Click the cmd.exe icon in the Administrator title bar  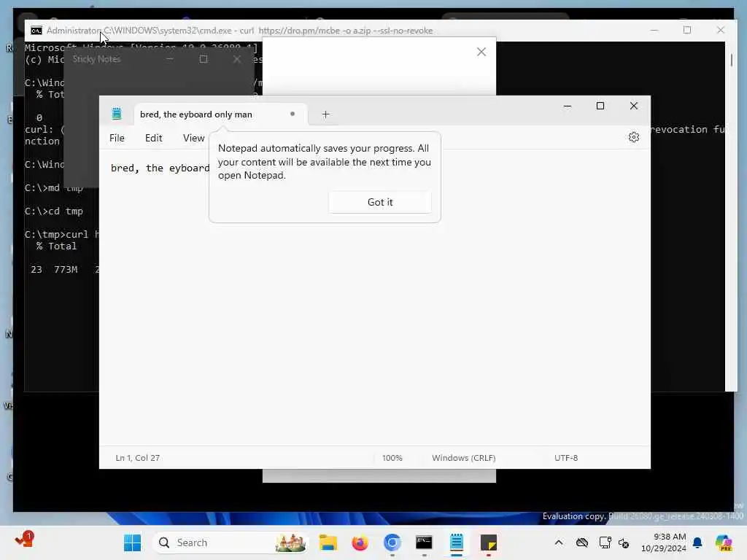point(36,31)
